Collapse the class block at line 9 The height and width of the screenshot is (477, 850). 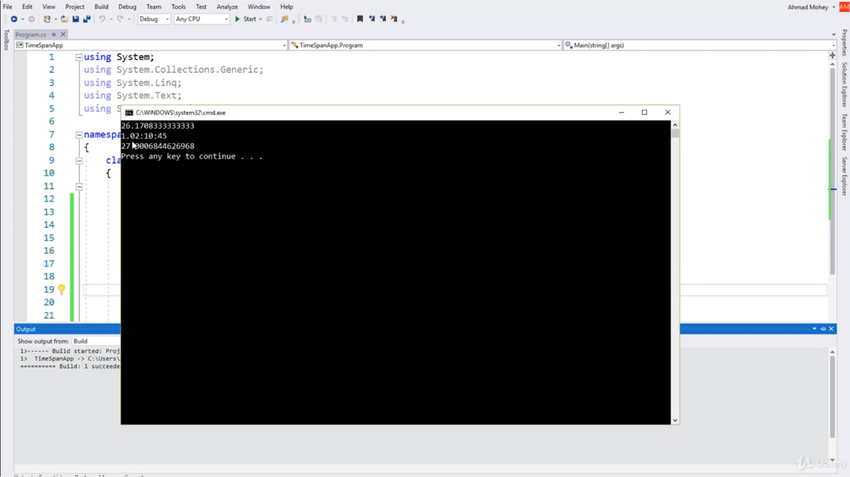[x=79, y=160]
